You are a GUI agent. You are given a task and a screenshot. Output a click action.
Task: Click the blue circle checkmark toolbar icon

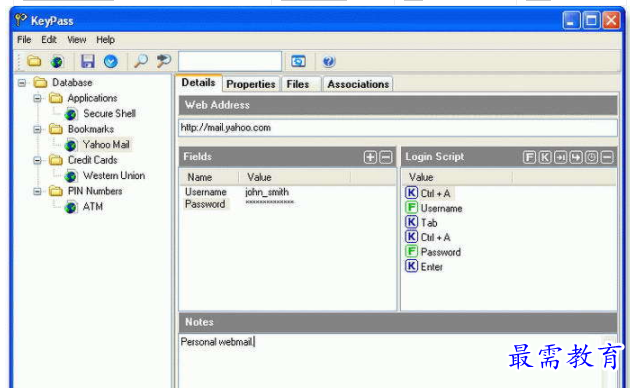click(111, 61)
